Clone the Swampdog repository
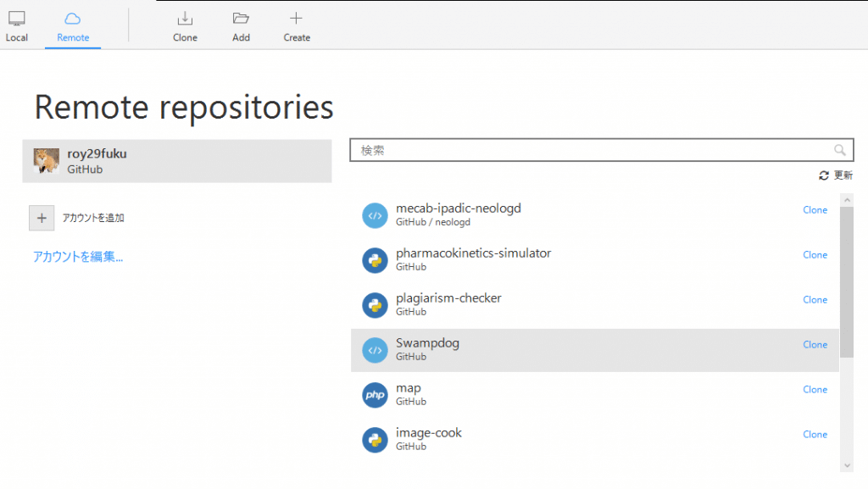The image size is (868, 489). point(815,345)
